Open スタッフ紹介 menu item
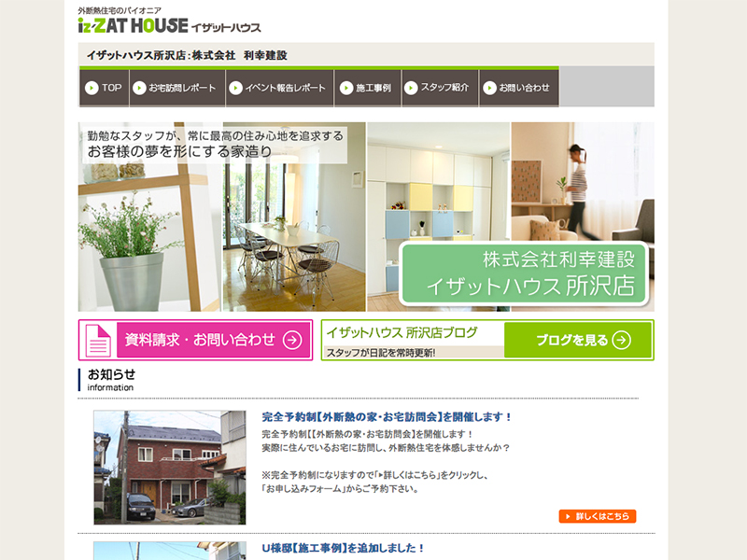 (440, 88)
